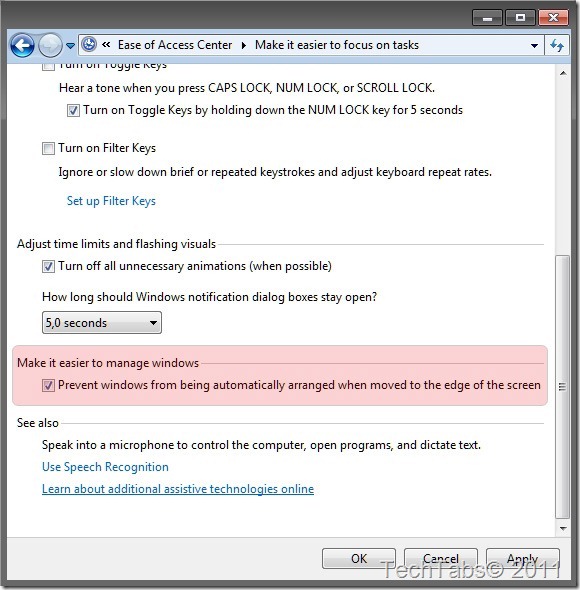This screenshot has height=590, width=580.
Task: Click the Apply button
Action: pyautogui.click(x=523, y=558)
